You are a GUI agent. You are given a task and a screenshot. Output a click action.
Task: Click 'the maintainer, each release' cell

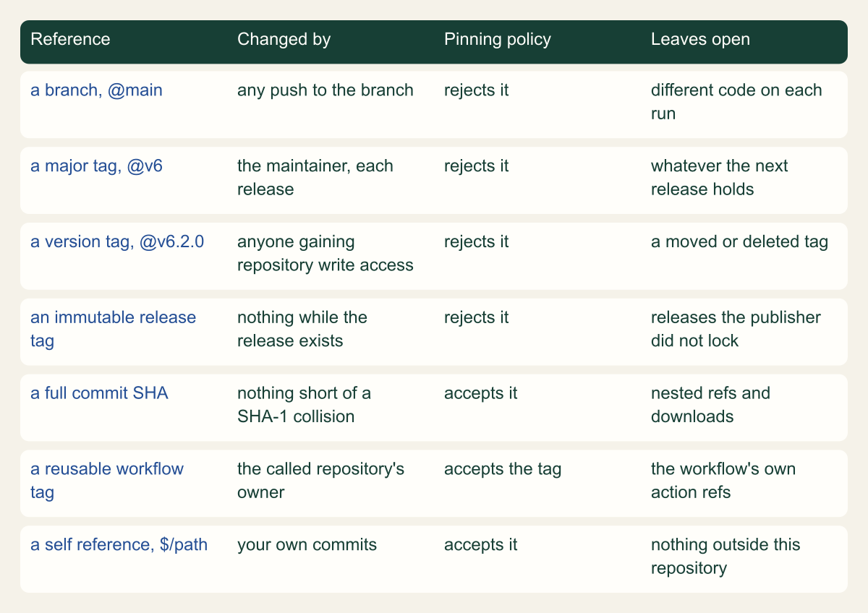click(x=315, y=177)
